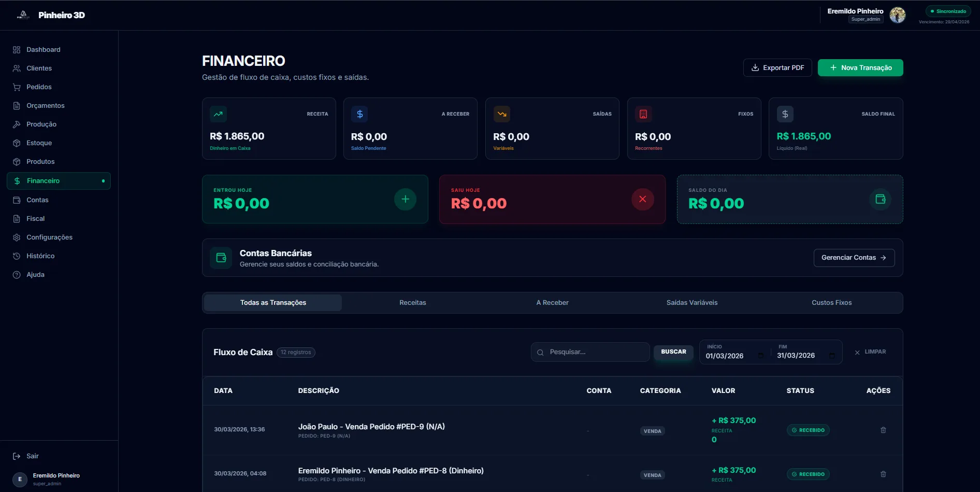Click the Financeiro sidebar item
Image resolution: width=980 pixels, height=492 pixels.
click(x=59, y=181)
